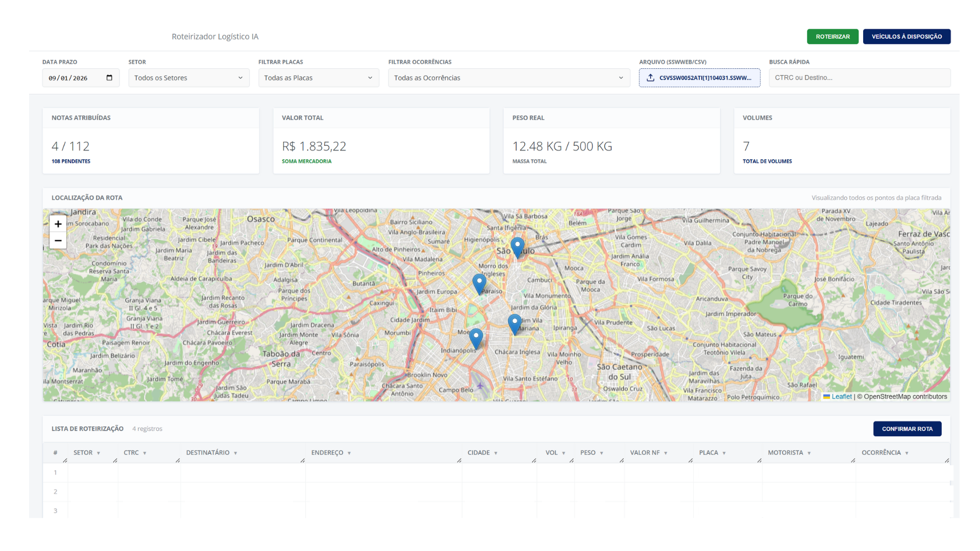Open Veículos à Disposição
Viewport: 980px width, 551px height.
click(x=906, y=37)
